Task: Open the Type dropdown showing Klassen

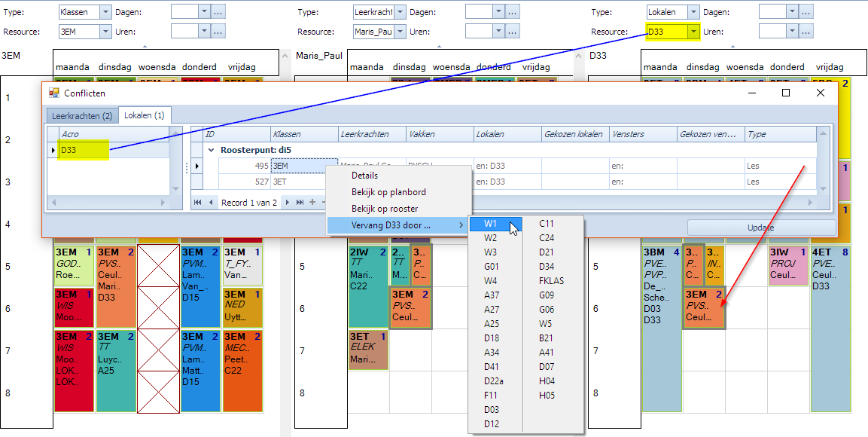Action: pos(105,11)
